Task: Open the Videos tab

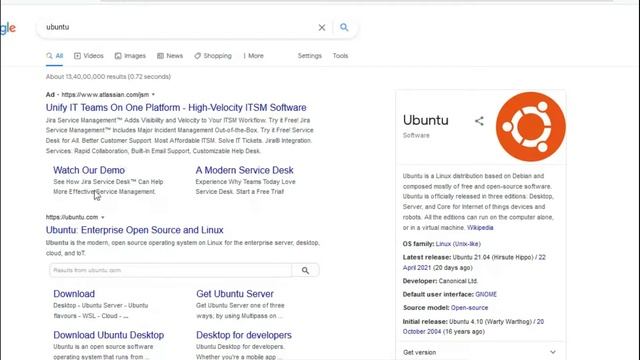Action: click(89, 56)
